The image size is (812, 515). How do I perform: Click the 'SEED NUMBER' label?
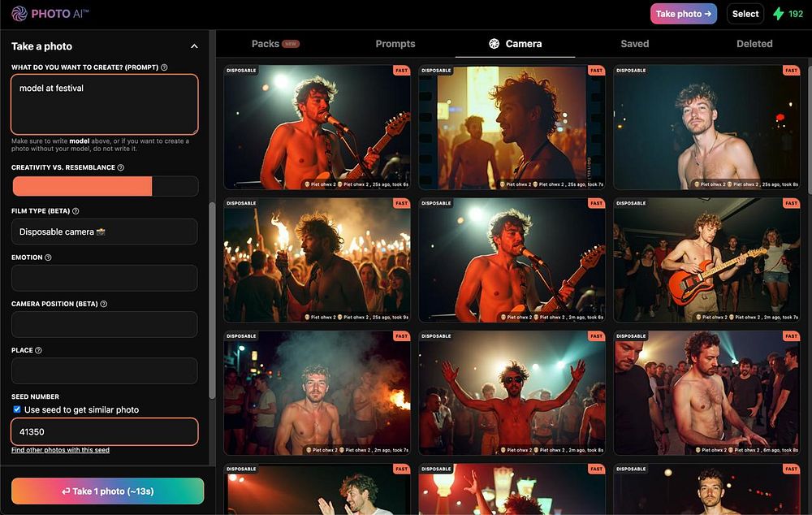[x=35, y=396]
